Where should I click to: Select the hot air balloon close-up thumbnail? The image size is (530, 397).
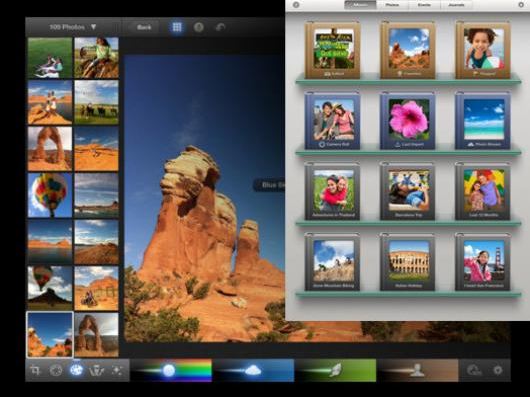click(50, 195)
